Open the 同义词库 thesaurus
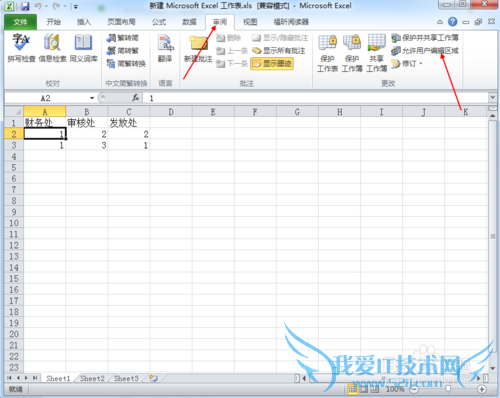Viewport: 500px width, 398px height. [83, 48]
